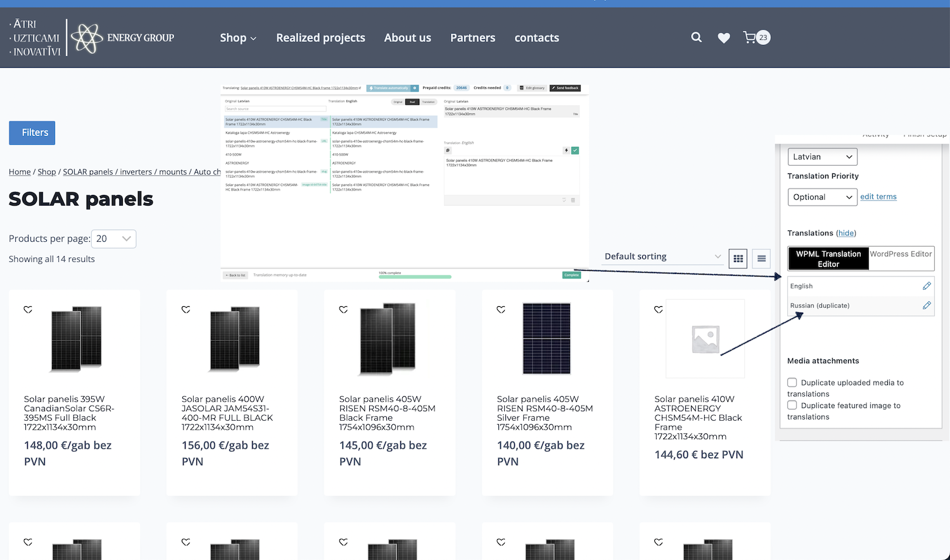Open Translate automatically settings gear
This screenshot has height=560, width=950.
click(x=415, y=88)
